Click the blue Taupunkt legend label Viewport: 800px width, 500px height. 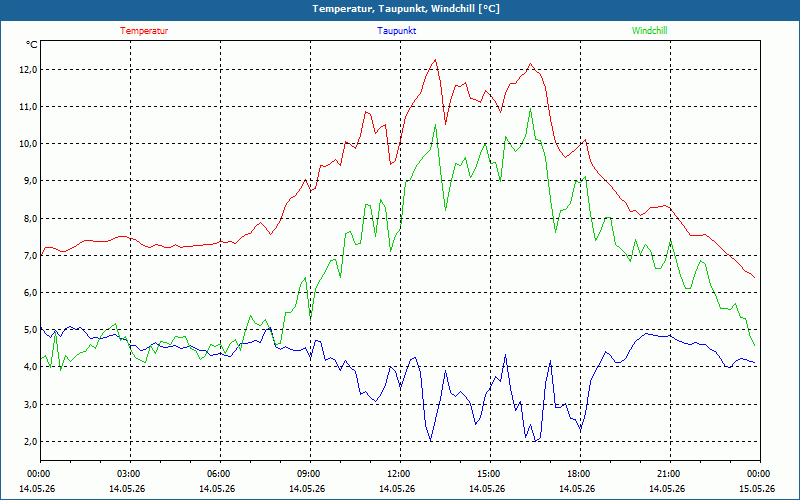(x=396, y=31)
